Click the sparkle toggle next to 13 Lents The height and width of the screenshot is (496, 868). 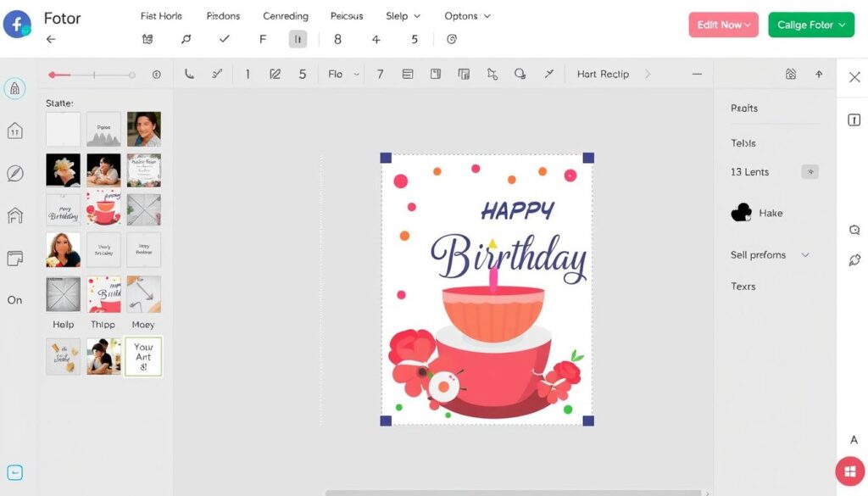click(x=810, y=171)
